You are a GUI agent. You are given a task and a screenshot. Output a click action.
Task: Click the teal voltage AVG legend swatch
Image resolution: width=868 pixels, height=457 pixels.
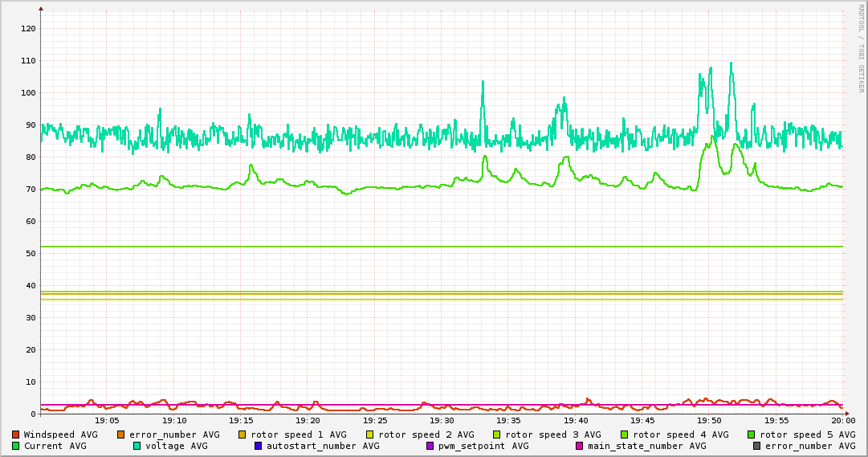(137, 446)
